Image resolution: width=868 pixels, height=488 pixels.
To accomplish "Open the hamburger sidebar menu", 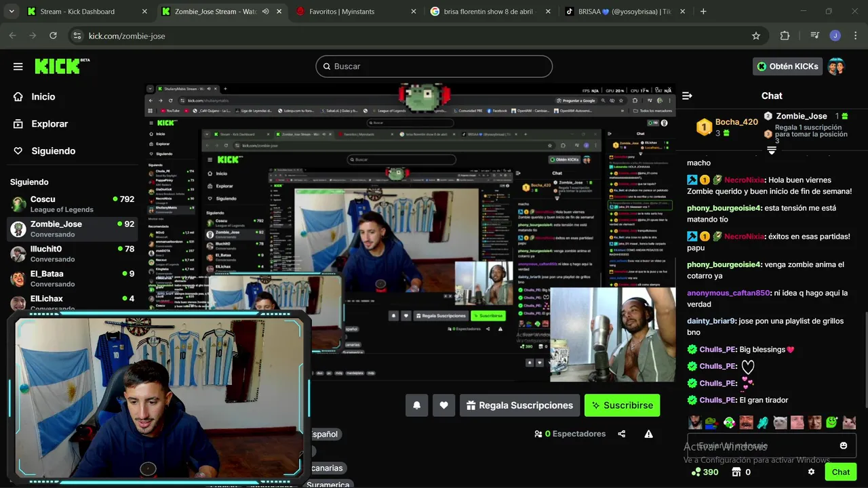I will coord(18,66).
